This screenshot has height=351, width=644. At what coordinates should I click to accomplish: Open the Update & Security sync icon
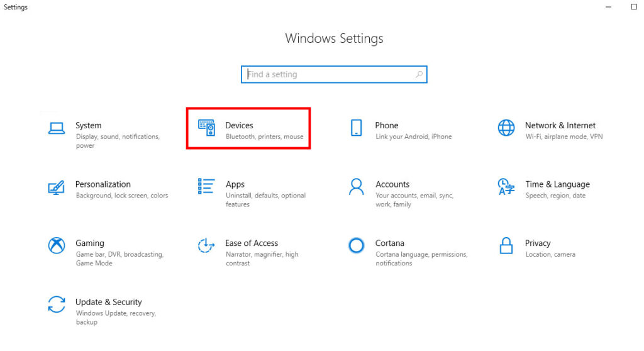pyautogui.click(x=56, y=304)
